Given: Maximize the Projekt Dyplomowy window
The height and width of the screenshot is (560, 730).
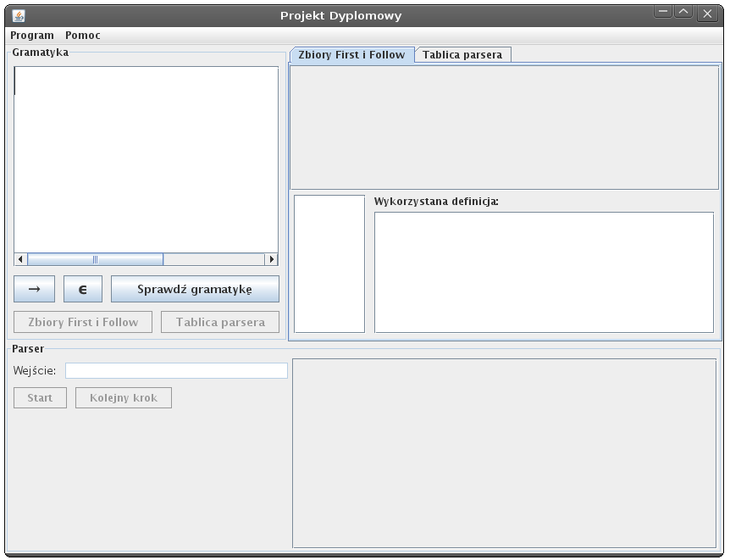Looking at the screenshot, I should 683,12.
